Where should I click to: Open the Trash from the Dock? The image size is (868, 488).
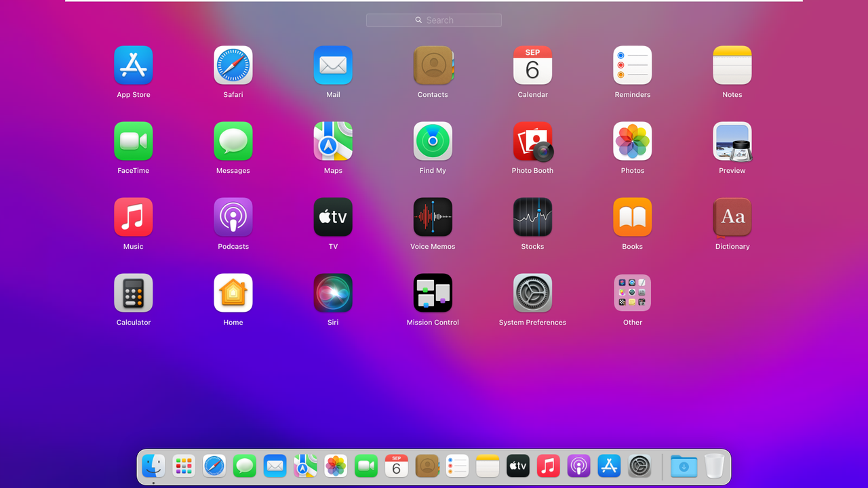[714, 466]
